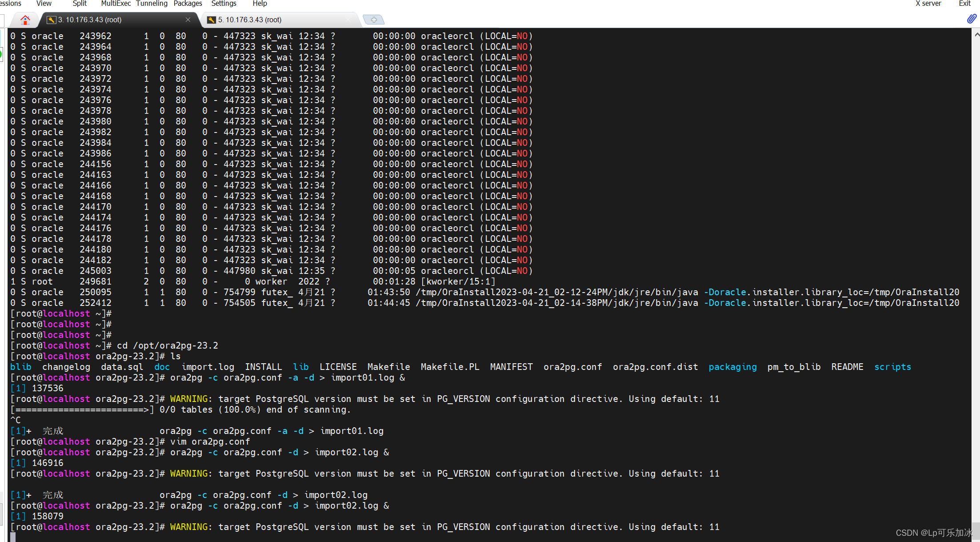This screenshot has height=542, width=980.
Task: Open the Home tab icon
Action: (x=25, y=20)
